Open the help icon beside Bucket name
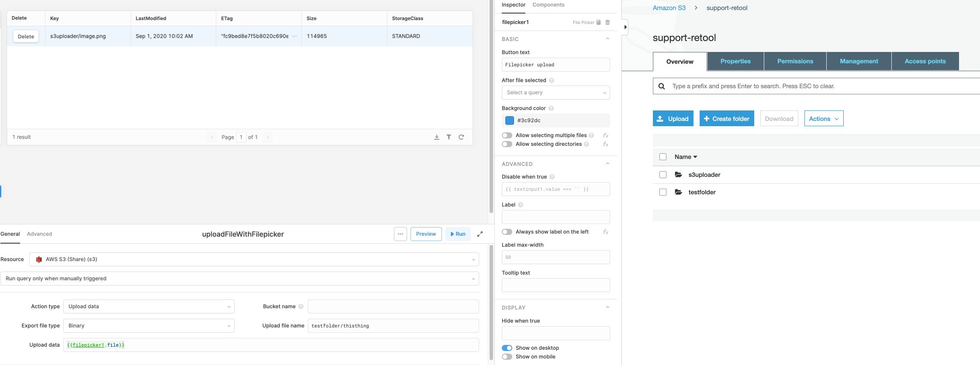Image resolution: width=980 pixels, height=365 pixels. [x=301, y=306]
